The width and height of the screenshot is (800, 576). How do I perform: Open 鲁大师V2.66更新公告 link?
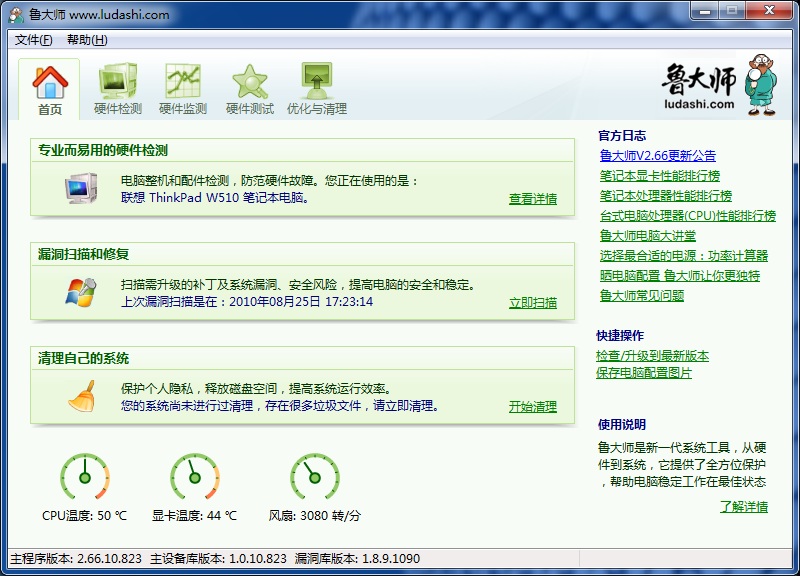tap(658, 156)
